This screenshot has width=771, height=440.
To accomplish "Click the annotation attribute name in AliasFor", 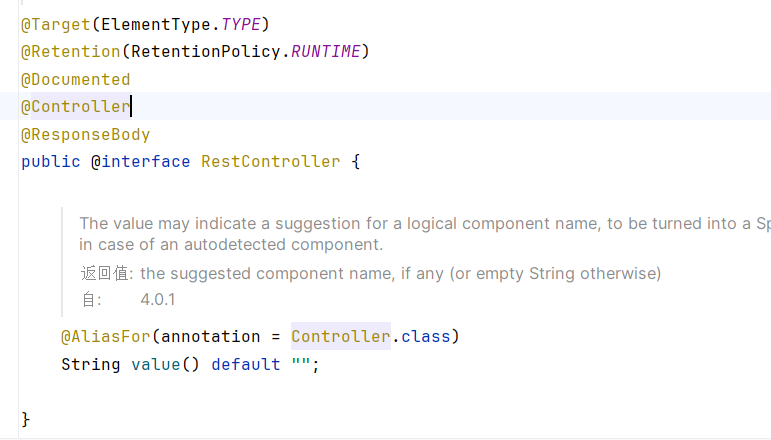I will (210, 337).
